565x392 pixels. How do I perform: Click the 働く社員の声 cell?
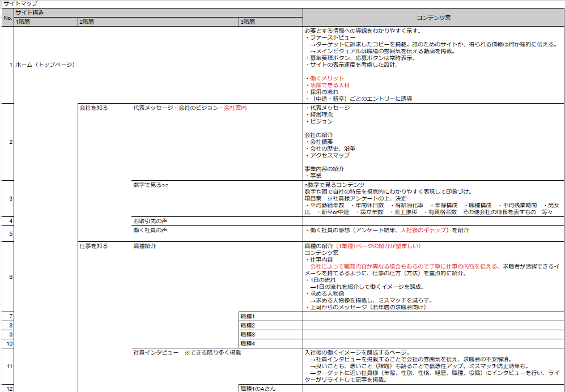(x=218, y=233)
